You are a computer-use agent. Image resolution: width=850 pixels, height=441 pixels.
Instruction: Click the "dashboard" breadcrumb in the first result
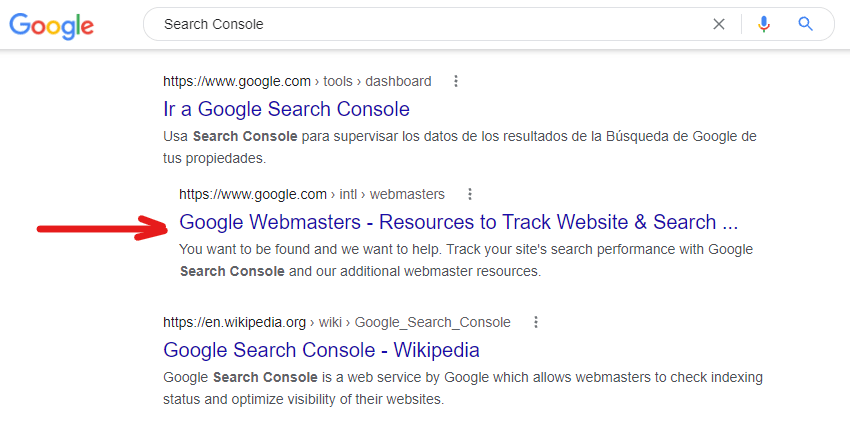398,81
